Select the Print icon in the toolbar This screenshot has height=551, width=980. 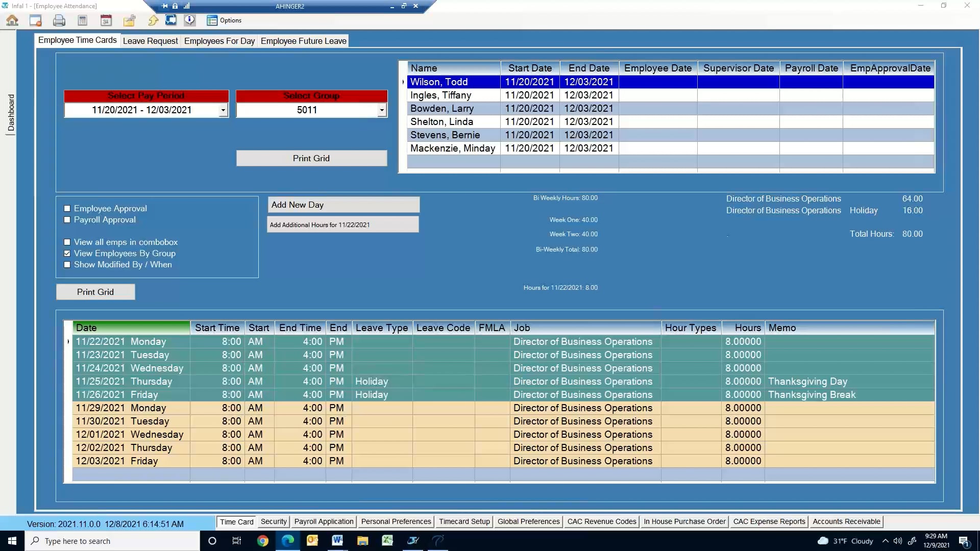coord(59,20)
